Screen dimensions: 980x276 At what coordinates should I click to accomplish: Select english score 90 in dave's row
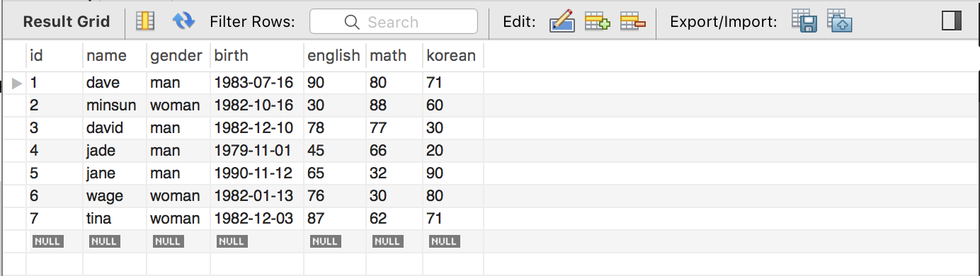335,83
